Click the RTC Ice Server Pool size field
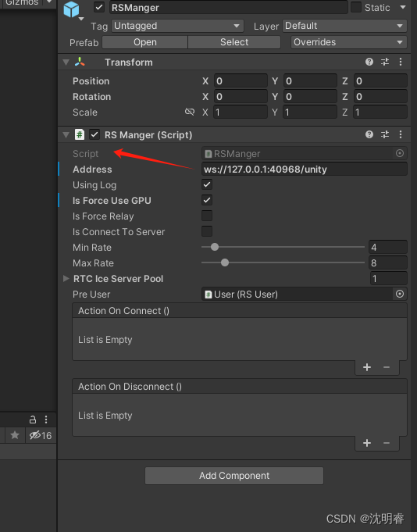 pyautogui.click(x=389, y=278)
